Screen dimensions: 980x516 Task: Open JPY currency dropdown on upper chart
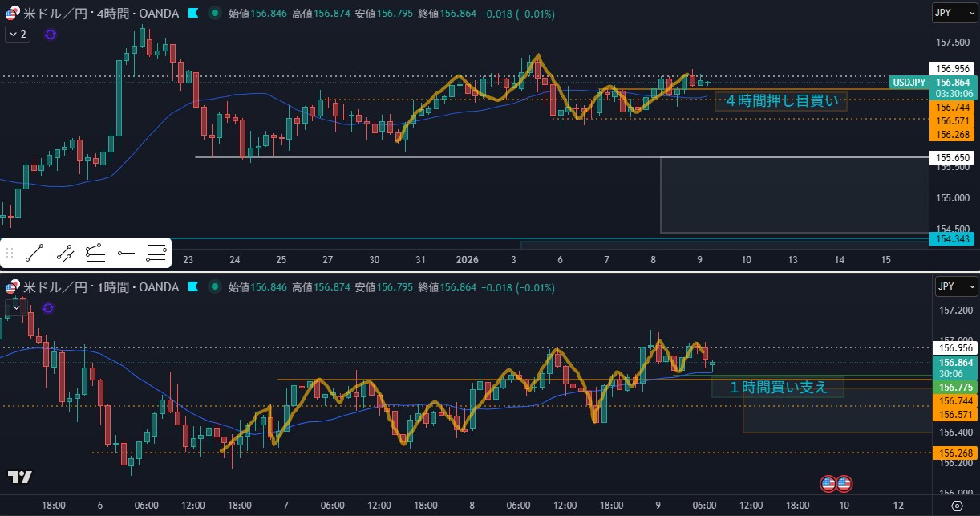(955, 14)
